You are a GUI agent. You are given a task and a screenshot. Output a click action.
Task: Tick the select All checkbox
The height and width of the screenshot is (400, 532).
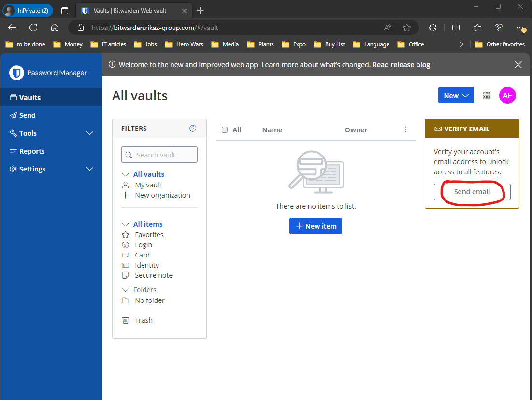225,129
